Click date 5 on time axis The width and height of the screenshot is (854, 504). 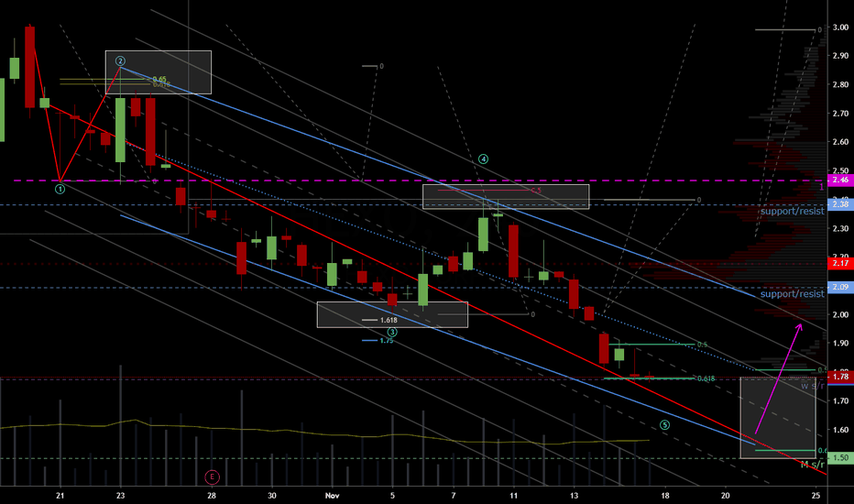tap(392, 495)
